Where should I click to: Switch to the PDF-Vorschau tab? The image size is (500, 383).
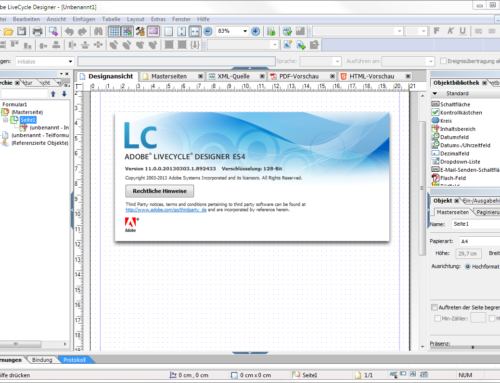coord(299,76)
